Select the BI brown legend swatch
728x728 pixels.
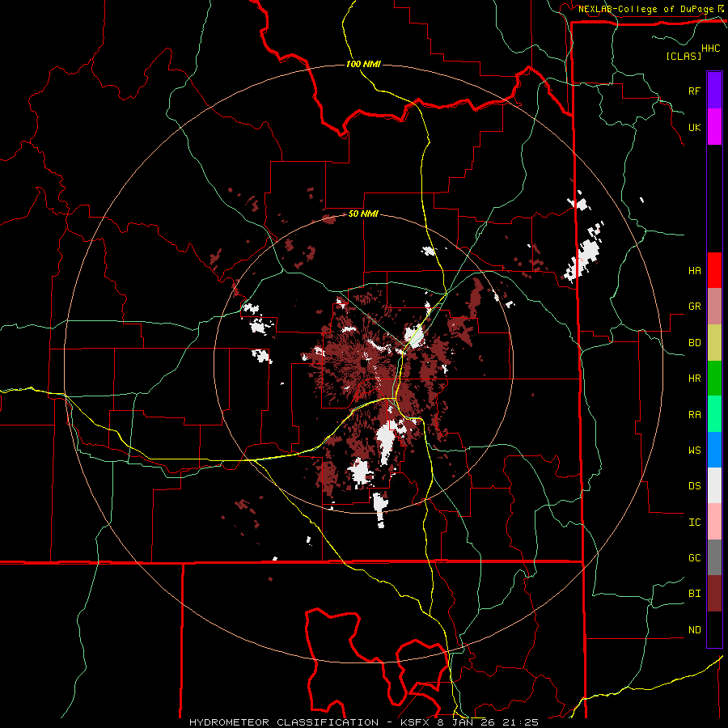point(714,594)
